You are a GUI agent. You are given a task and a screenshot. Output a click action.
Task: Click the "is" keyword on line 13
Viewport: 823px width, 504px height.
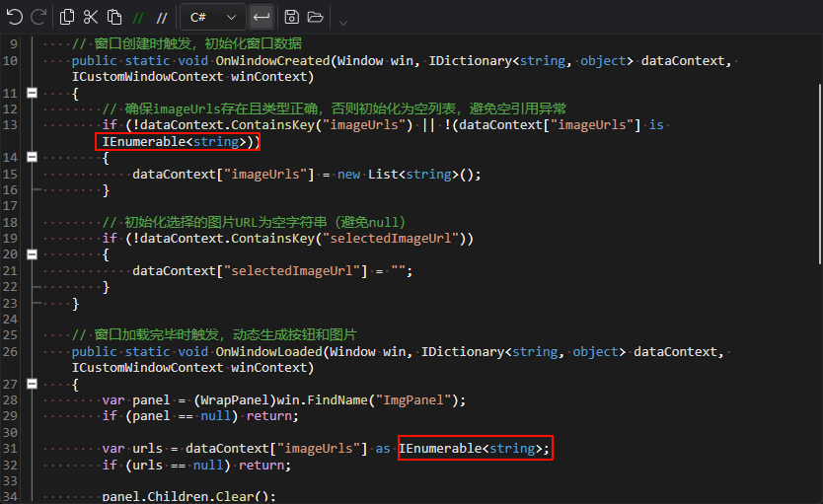click(x=656, y=125)
